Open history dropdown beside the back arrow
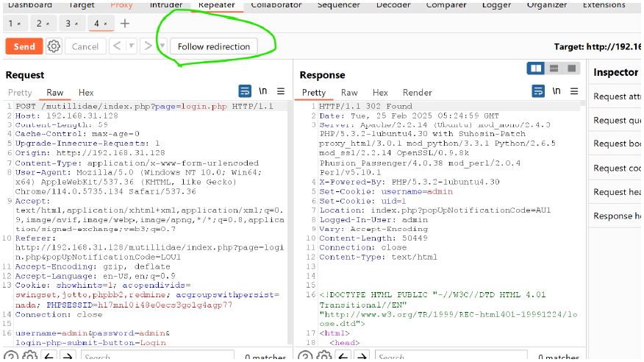644x362 pixels. pos(131,46)
